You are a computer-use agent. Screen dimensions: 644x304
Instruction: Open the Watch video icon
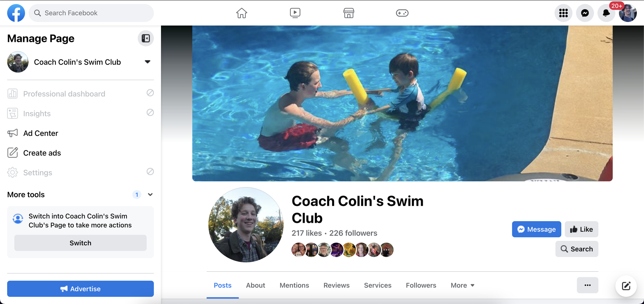(295, 13)
